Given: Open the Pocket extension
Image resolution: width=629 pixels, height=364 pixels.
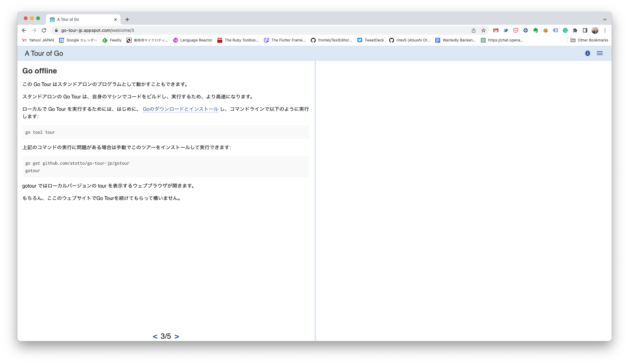Looking at the screenshot, I should (515, 30).
